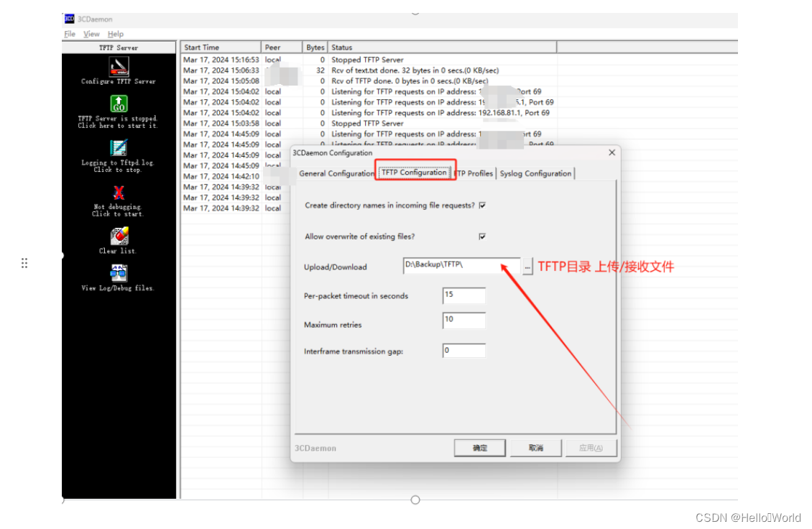
Task: Switch to General Configuration tab
Action: (x=336, y=173)
